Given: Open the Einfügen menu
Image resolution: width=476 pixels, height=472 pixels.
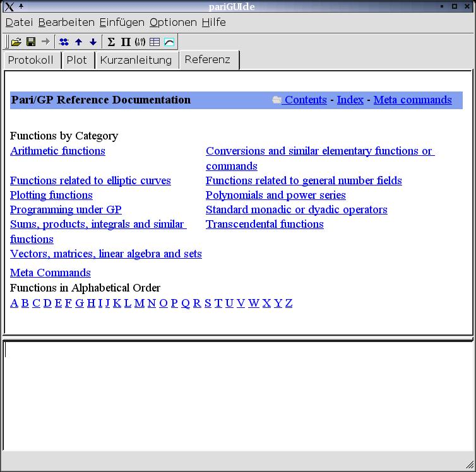Looking at the screenshot, I should click(122, 23).
